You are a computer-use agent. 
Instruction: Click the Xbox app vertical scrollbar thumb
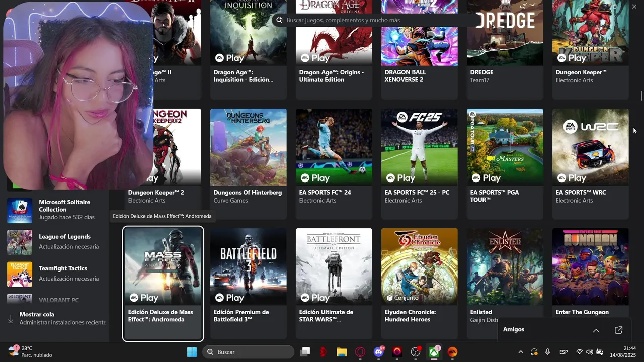coord(641,96)
